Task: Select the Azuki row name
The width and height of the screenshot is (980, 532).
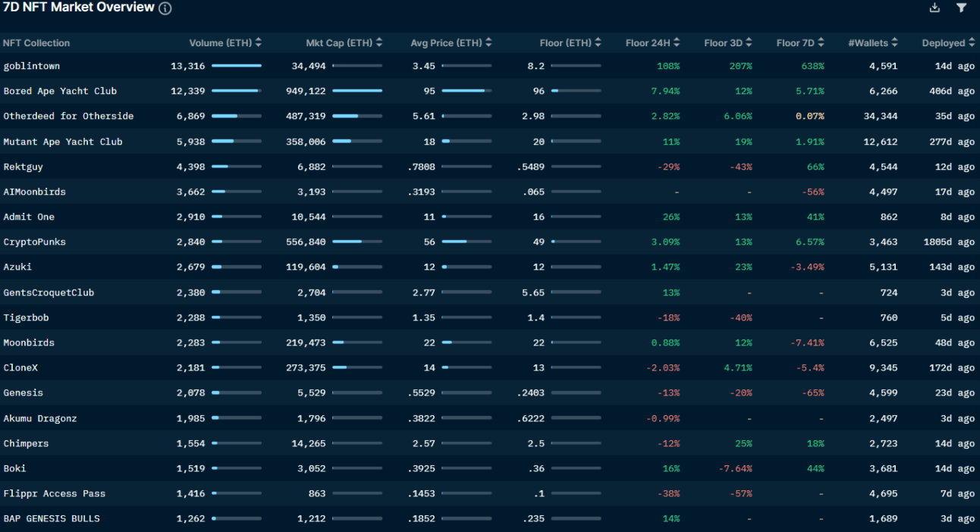Action: [17, 267]
